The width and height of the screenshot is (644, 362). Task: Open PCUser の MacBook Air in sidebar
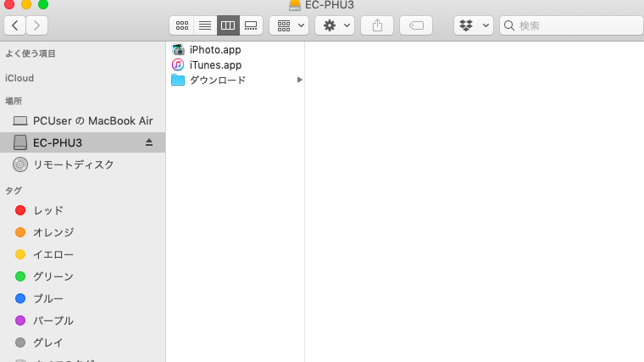[82, 120]
